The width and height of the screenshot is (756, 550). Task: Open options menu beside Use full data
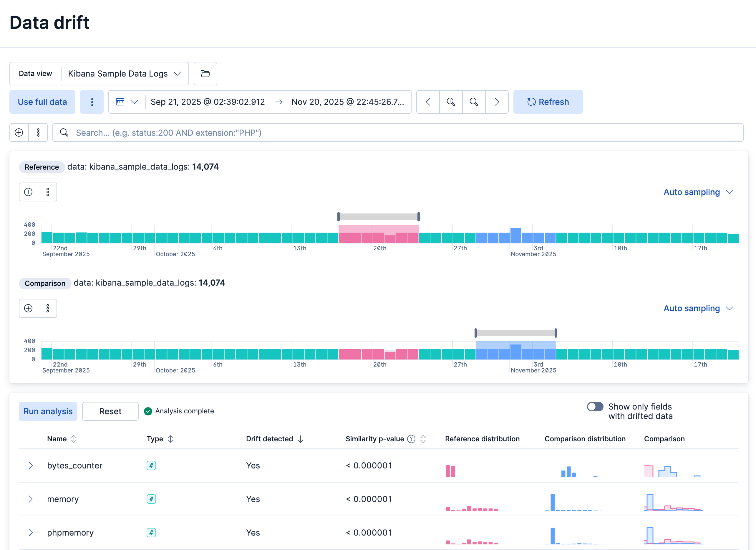point(92,102)
